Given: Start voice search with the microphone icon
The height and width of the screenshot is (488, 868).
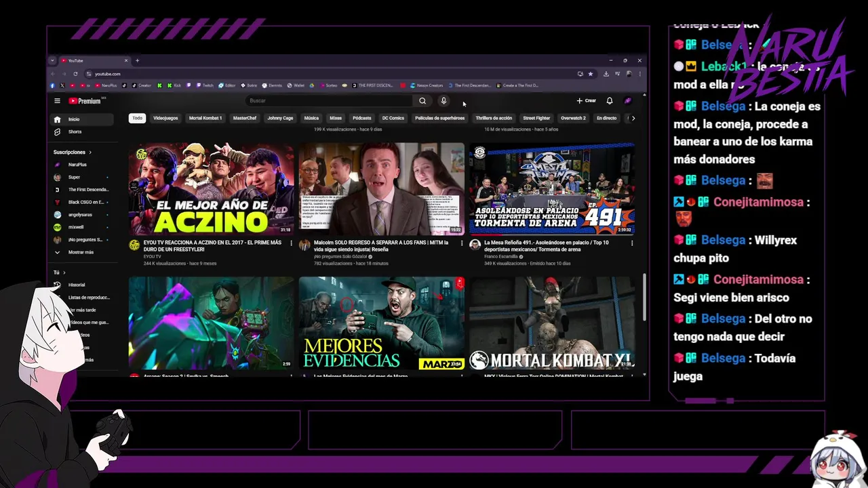Looking at the screenshot, I should click(x=443, y=101).
